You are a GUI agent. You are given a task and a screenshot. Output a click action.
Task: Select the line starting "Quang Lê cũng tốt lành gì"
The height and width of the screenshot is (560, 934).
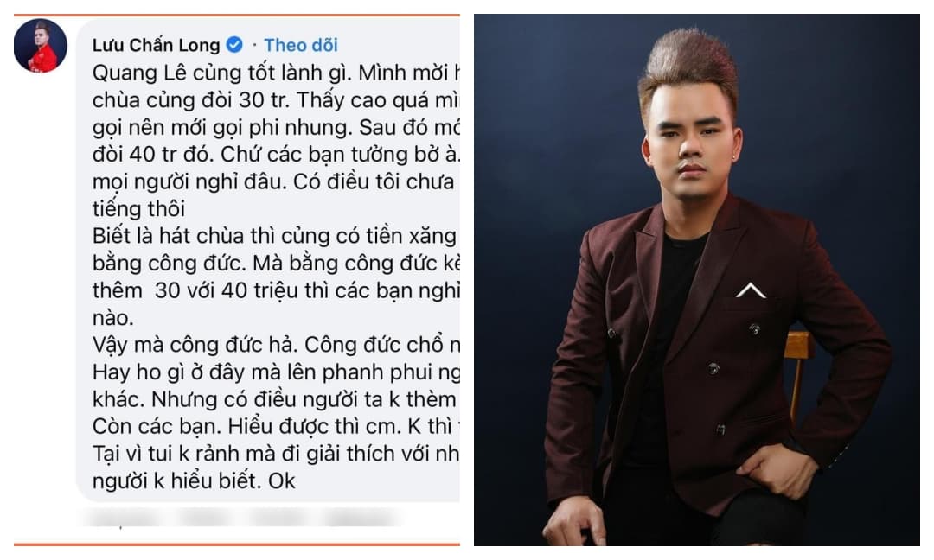coord(276,73)
